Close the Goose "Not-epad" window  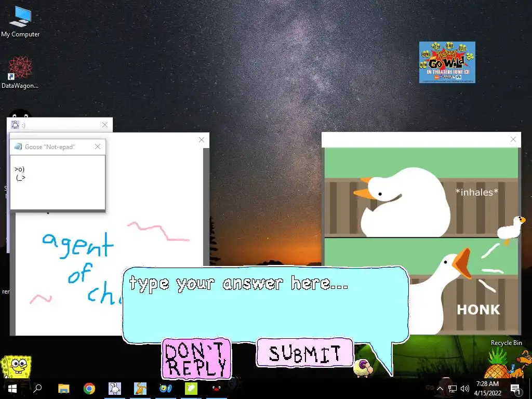click(98, 147)
